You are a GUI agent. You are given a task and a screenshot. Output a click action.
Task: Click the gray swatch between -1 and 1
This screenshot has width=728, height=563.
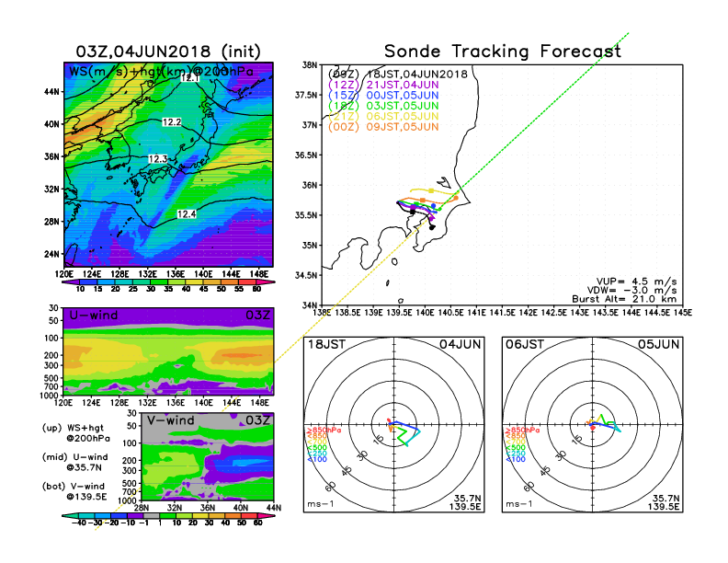[152, 515]
